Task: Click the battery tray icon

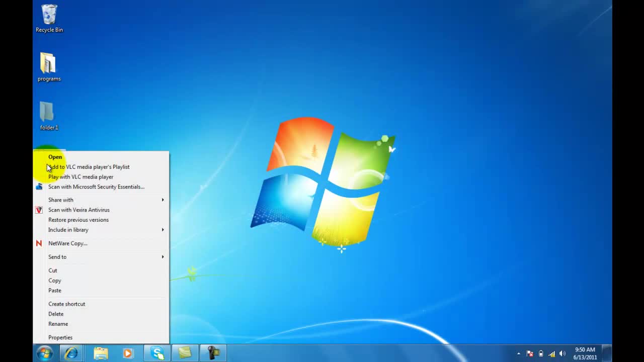Action: [x=541, y=353]
